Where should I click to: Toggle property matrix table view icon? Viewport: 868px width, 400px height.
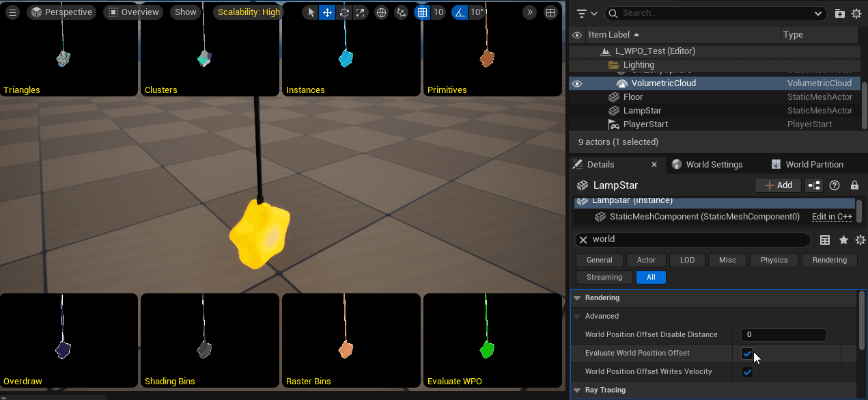[825, 240]
